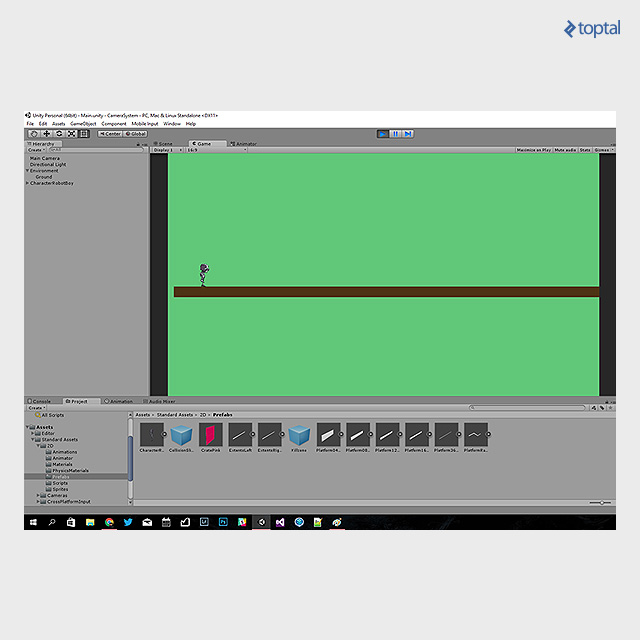Pause the game playback
Screen dimensions: 640x640
pyautogui.click(x=395, y=133)
